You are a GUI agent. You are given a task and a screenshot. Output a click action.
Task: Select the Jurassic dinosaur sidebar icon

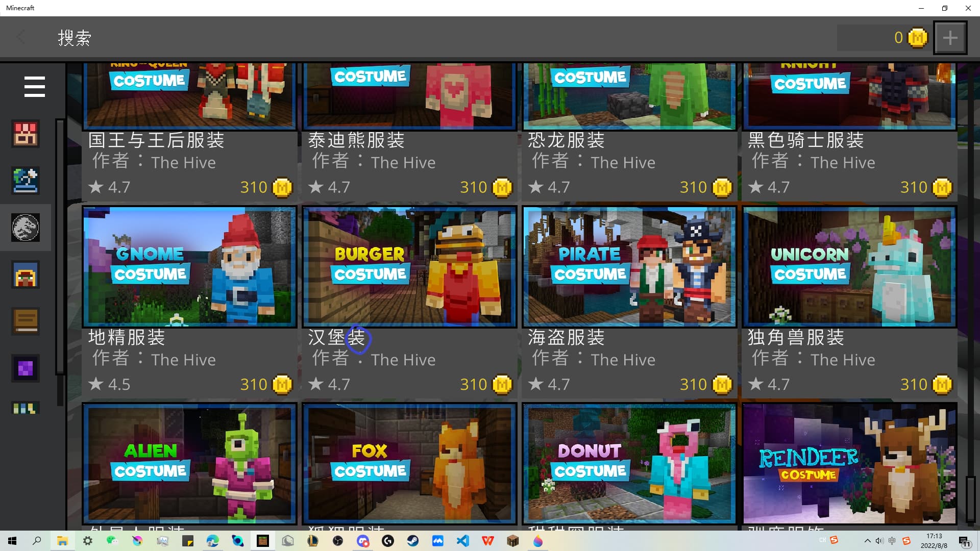point(26,228)
